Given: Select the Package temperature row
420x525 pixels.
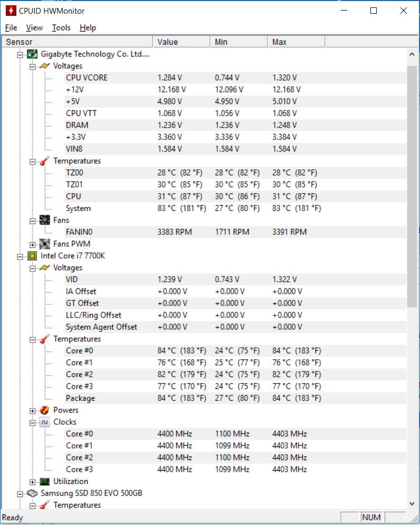Looking at the screenshot, I should 235,398.
